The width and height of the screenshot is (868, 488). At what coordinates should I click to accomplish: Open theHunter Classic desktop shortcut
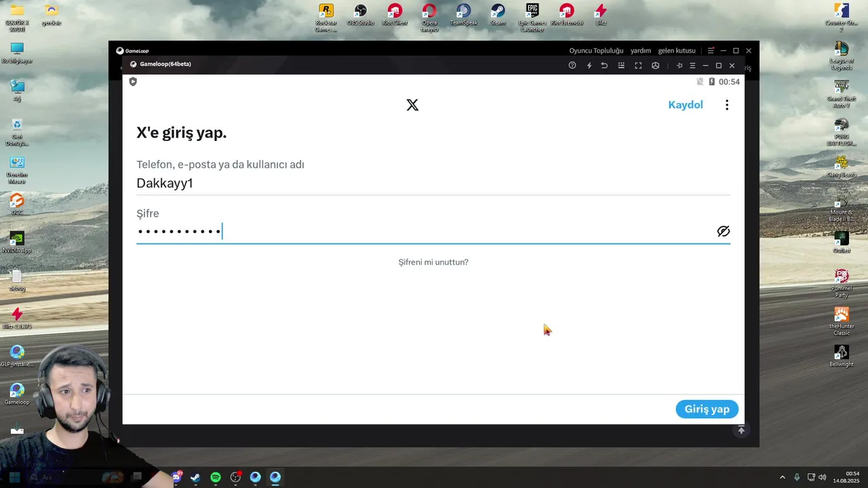842,321
